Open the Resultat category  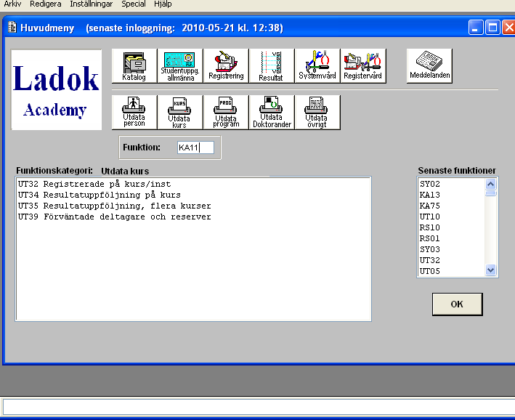[x=271, y=66]
